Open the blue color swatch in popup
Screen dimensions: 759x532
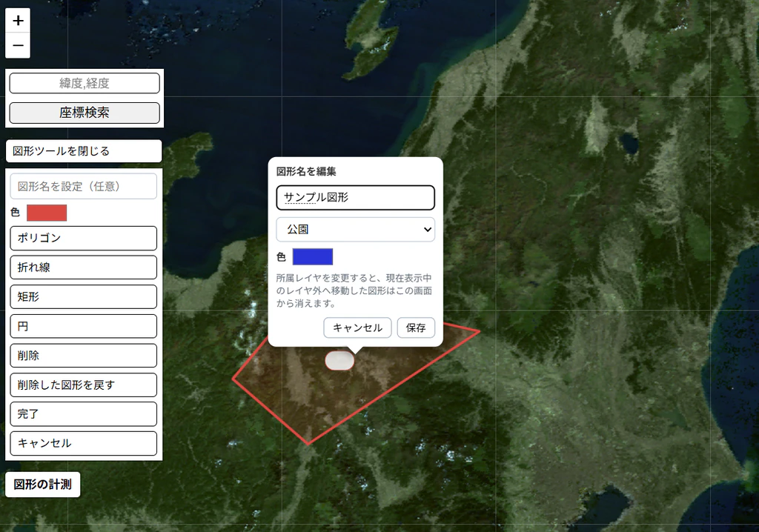pos(313,256)
